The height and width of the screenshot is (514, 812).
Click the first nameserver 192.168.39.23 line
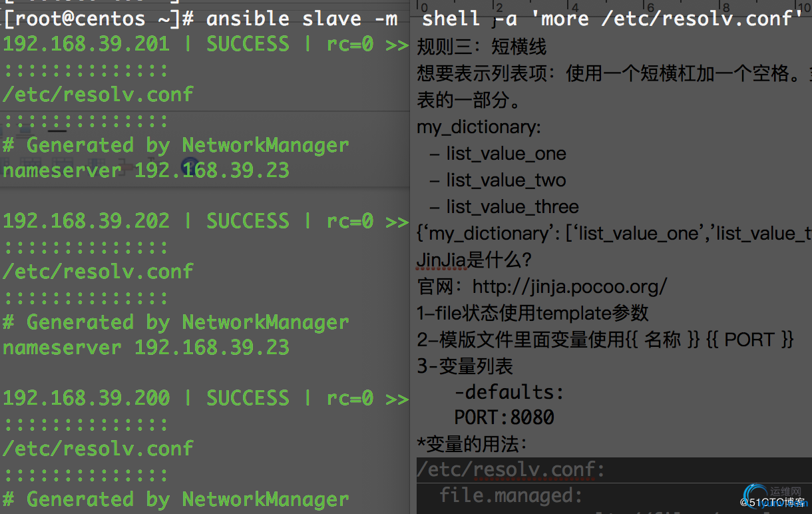[146, 171]
